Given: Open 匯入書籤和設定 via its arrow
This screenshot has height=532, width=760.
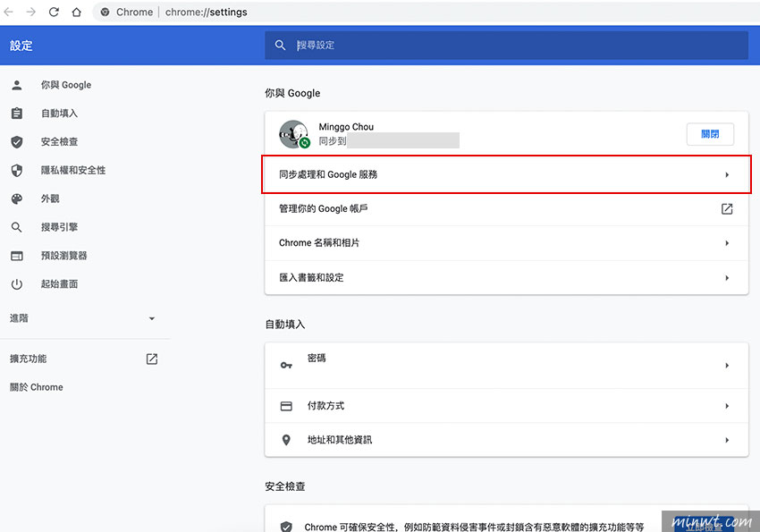Looking at the screenshot, I should click(727, 278).
